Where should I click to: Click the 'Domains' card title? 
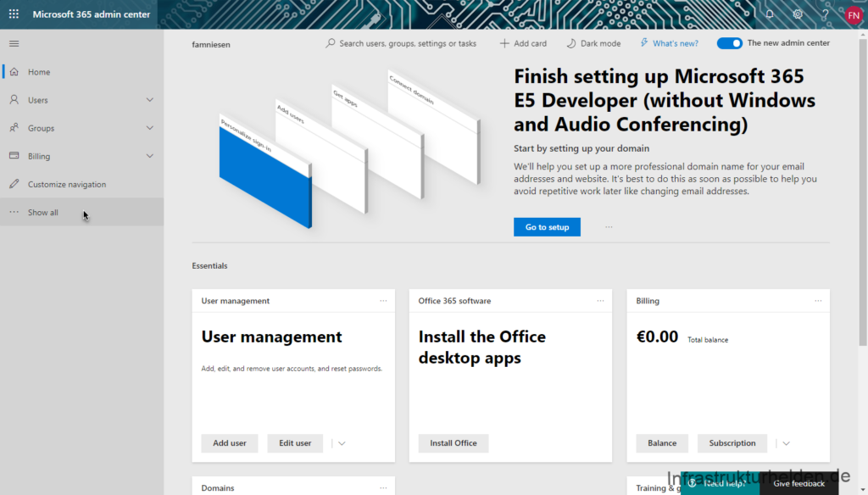pos(218,488)
